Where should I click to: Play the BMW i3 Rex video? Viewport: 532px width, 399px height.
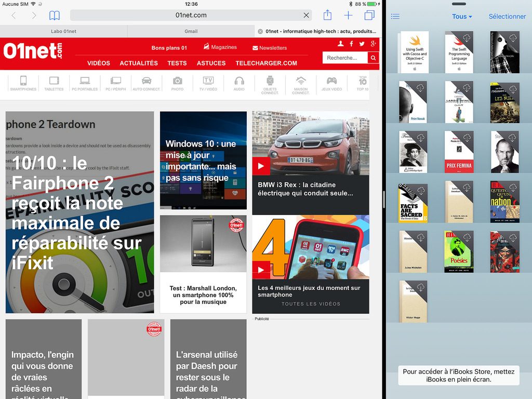pos(261,166)
